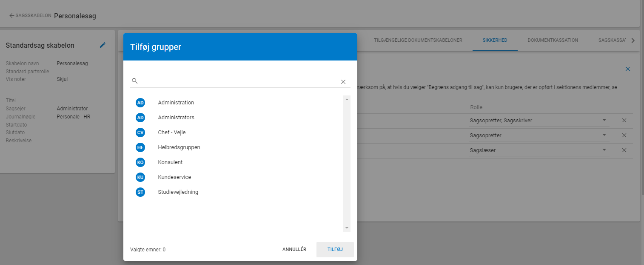Open Sagsopretter role dropdown
This screenshot has height=265, width=644.
tap(539, 135)
